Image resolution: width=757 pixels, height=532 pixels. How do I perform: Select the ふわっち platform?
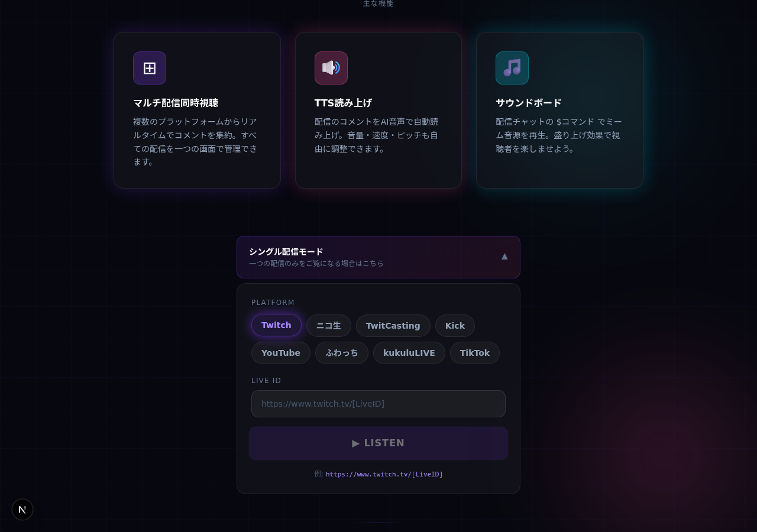342,353
